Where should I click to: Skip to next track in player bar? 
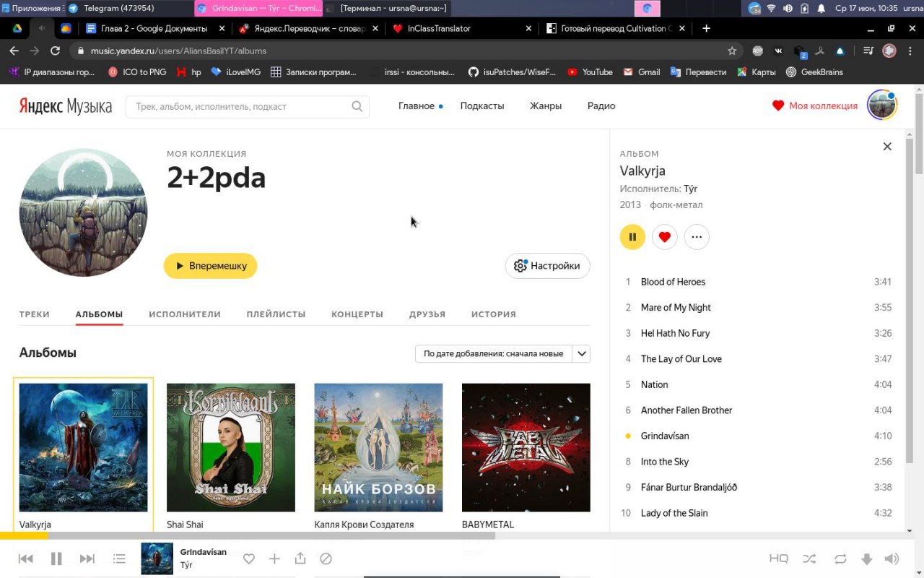click(87, 558)
